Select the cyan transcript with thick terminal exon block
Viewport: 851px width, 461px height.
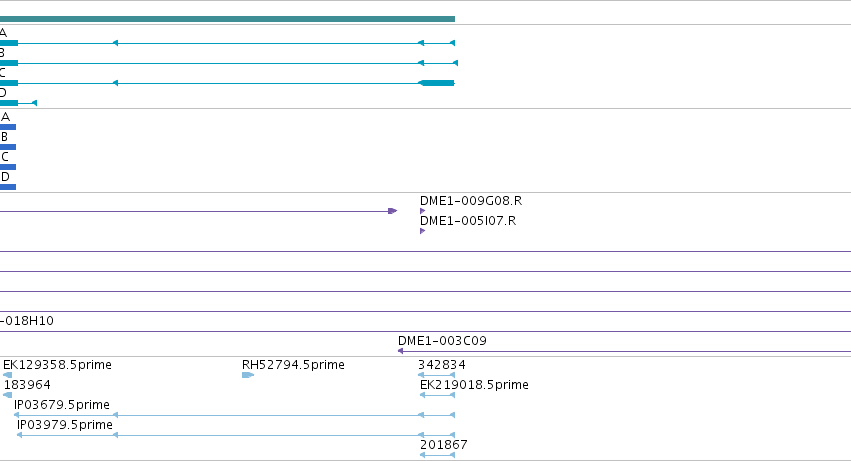[227, 83]
